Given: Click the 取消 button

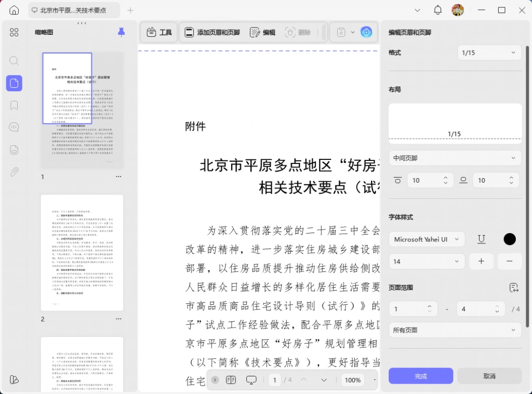Looking at the screenshot, I should click(489, 376).
